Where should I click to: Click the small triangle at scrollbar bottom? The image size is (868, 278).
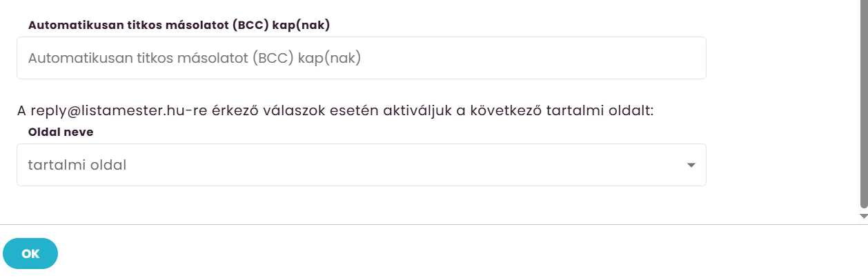[863, 216]
